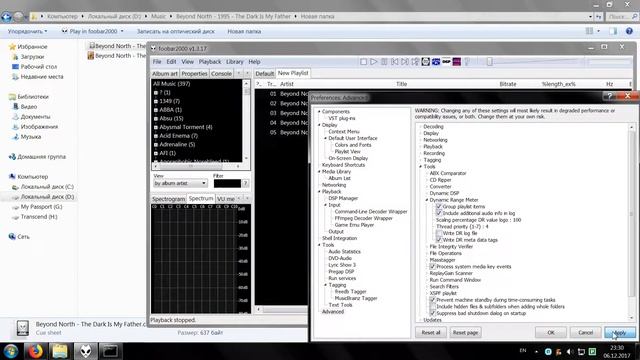This screenshot has height=360, width=640.
Task: Click the foobar2000 volume slider handle
Action: (489, 62)
